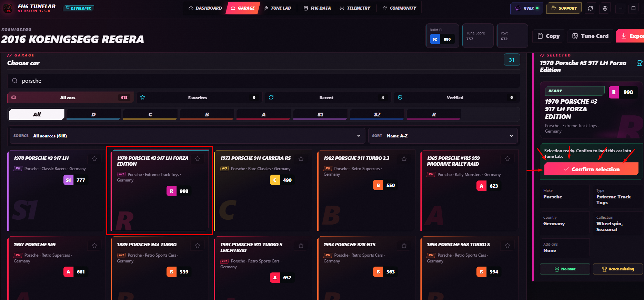Open settings with the gear icon
Image resolution: width=644 pixels, height=300 pixels.
(x=605, y=8)
